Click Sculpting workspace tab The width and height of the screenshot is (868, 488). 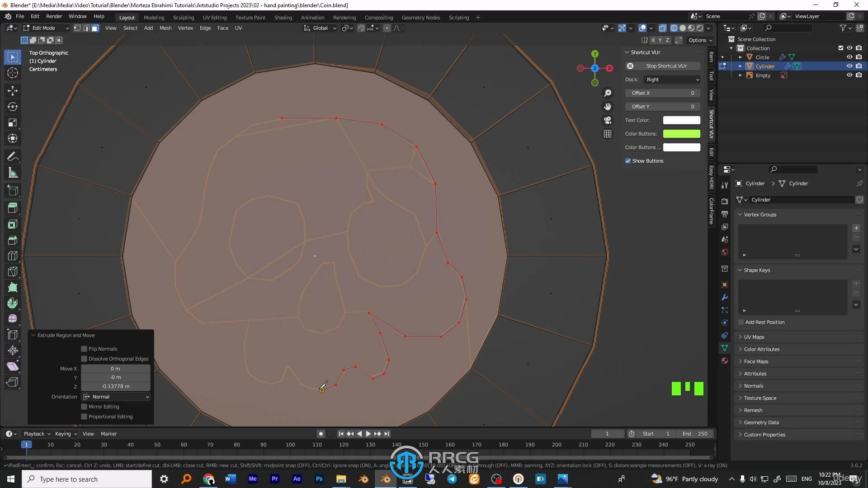click(183, 17)
